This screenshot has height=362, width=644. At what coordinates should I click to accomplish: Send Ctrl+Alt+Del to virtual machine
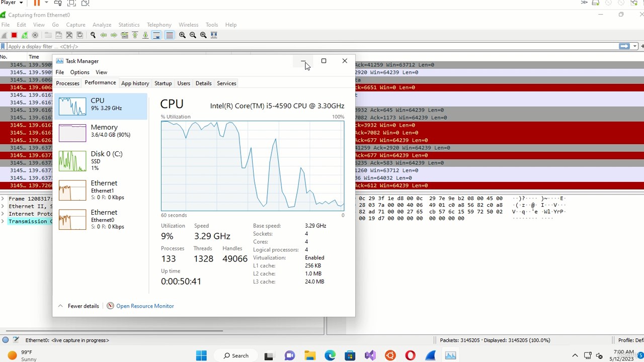coord(58,3)
